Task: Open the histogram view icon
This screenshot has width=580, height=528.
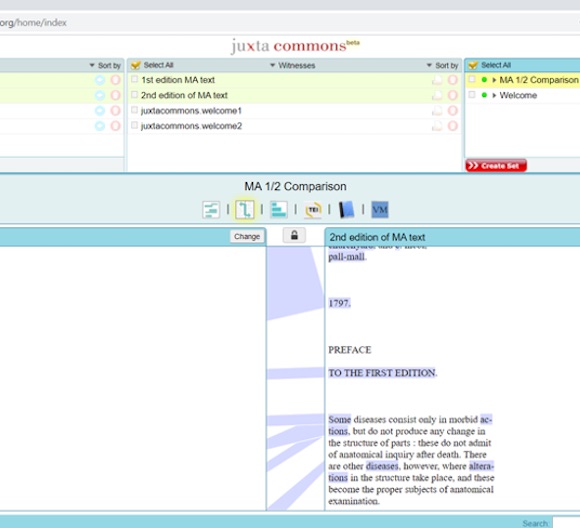Action: 279,210
